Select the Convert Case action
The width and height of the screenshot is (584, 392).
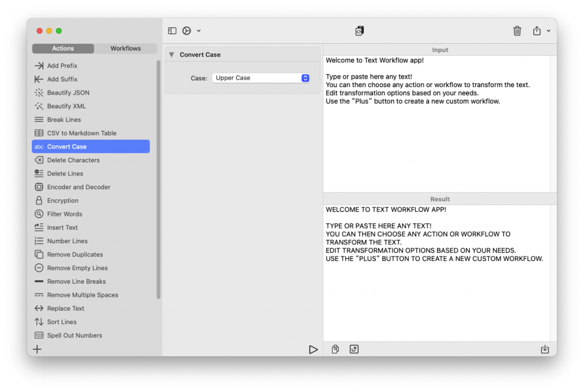point(91,146)
